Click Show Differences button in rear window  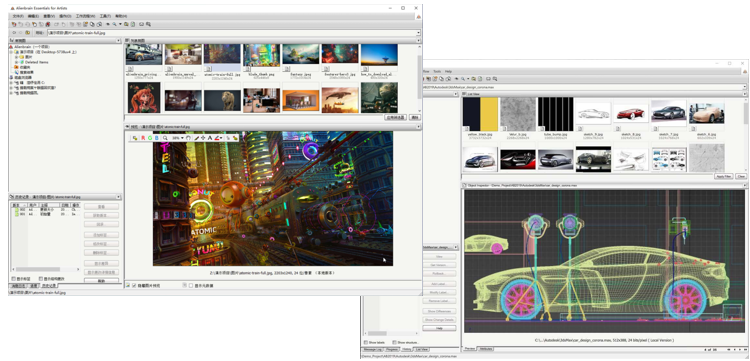[x=440, y=311]
